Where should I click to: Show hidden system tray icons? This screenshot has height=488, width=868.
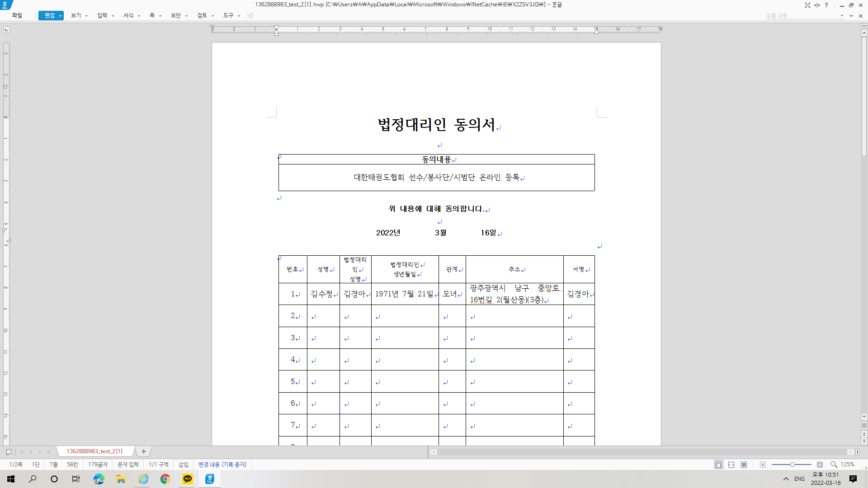pos(786,479)
